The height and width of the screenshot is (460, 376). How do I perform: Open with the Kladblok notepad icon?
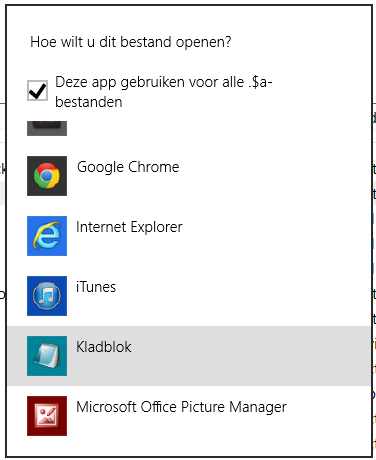click(47, 356)
